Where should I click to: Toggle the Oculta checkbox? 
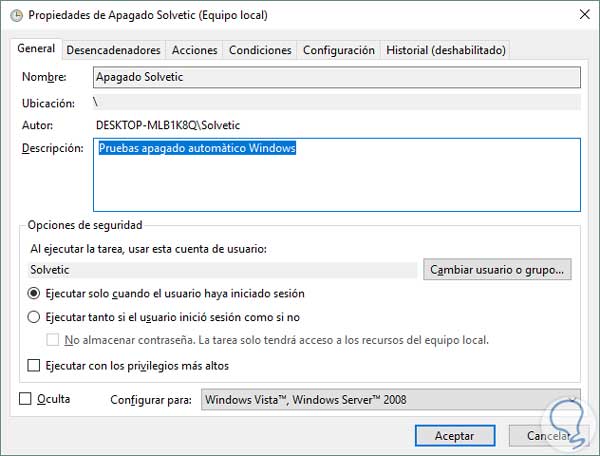(x=26, y=399)
